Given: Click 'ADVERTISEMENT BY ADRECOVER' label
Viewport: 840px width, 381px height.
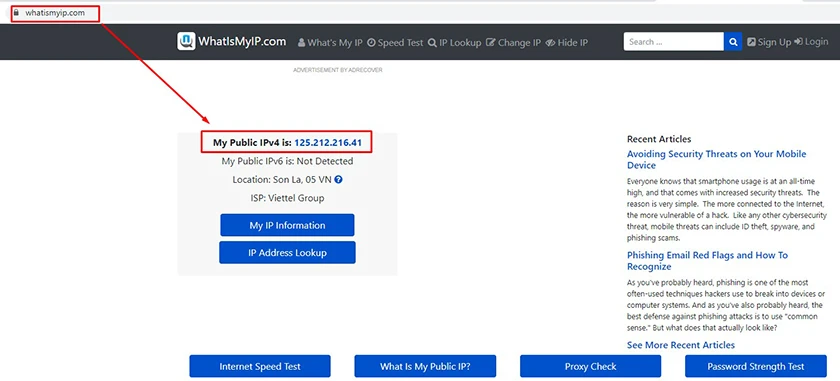Looking at the screenshot, I should (x=338, y=70).
